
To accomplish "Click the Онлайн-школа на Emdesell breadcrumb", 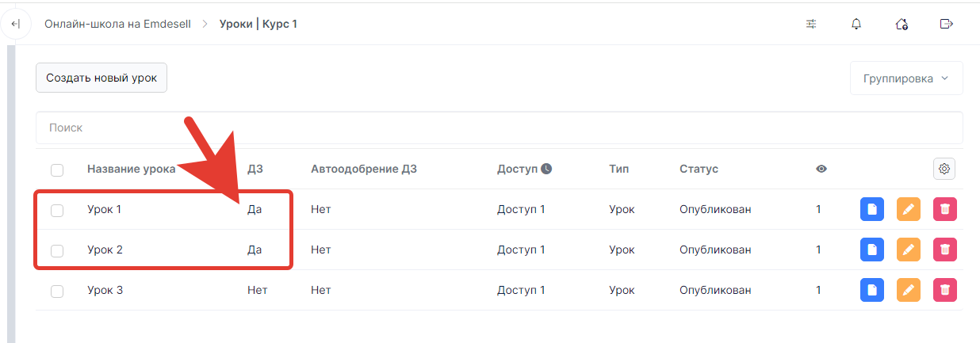I will pos(117,25).
